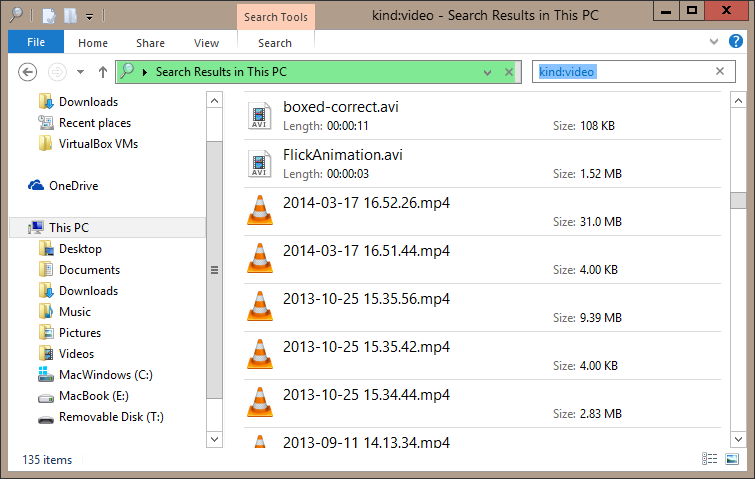Click the 135 items status text
Image resolution: width=755 pixels, height=479 pixels.
pyautogui.click(x=47, y=460)
